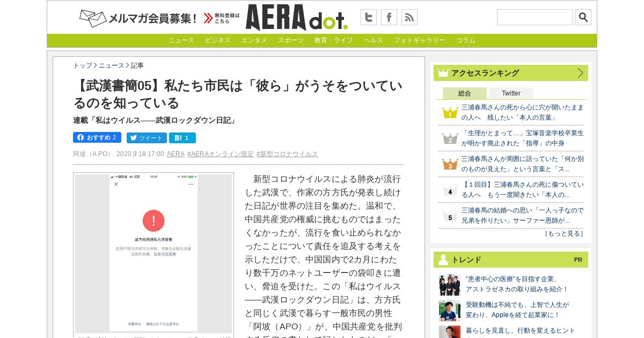Open the Appleを経て起業家に trend article
This screenshot has height=338, width=644.
517,310
